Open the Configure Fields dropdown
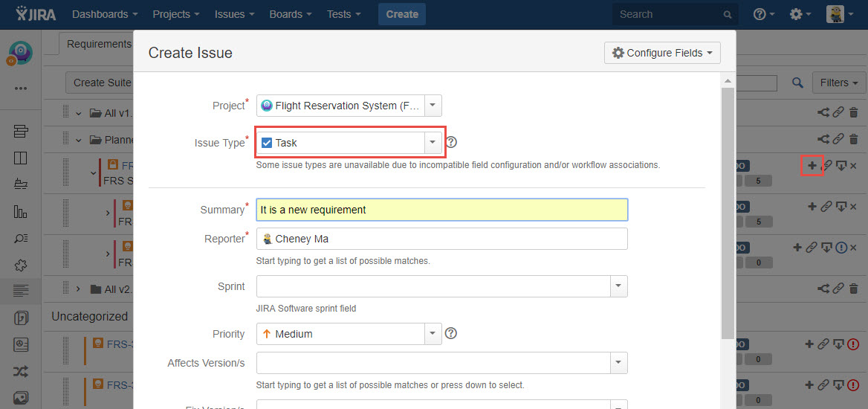 (x=662, y=53)
